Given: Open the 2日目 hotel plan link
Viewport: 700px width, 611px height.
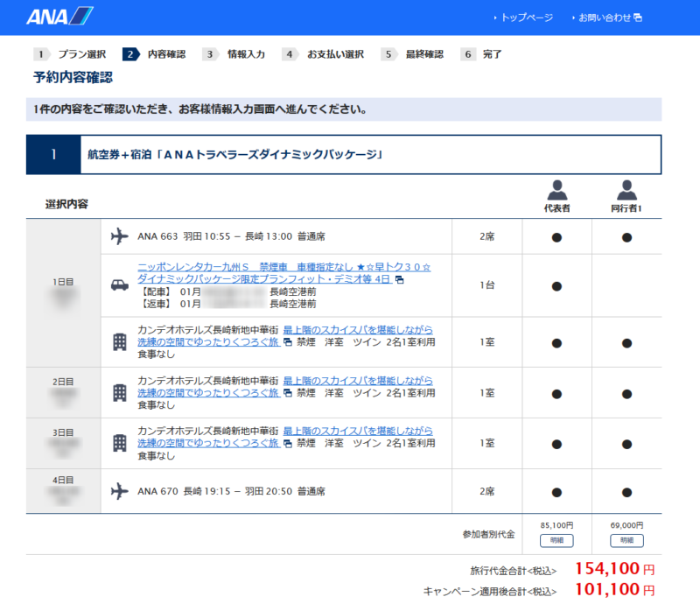Looking at the screenshot, I should tap(285, 387).
